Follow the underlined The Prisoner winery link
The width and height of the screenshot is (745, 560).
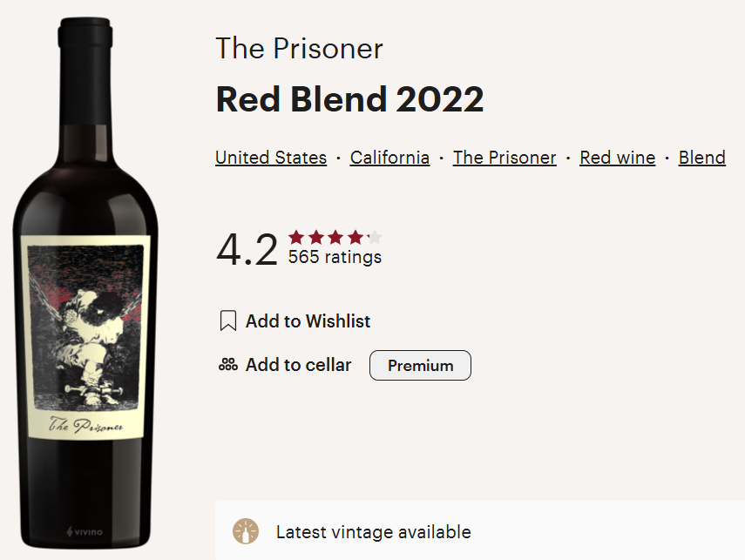505,158
